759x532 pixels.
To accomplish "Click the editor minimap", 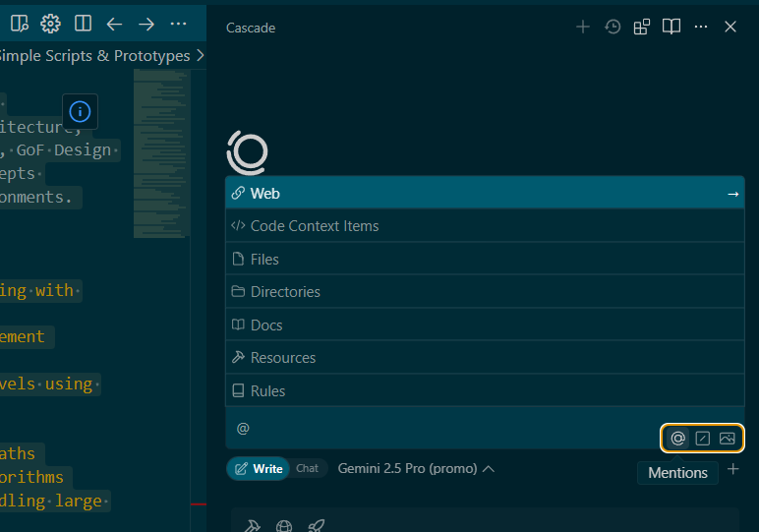I will (x=159, y=153).
